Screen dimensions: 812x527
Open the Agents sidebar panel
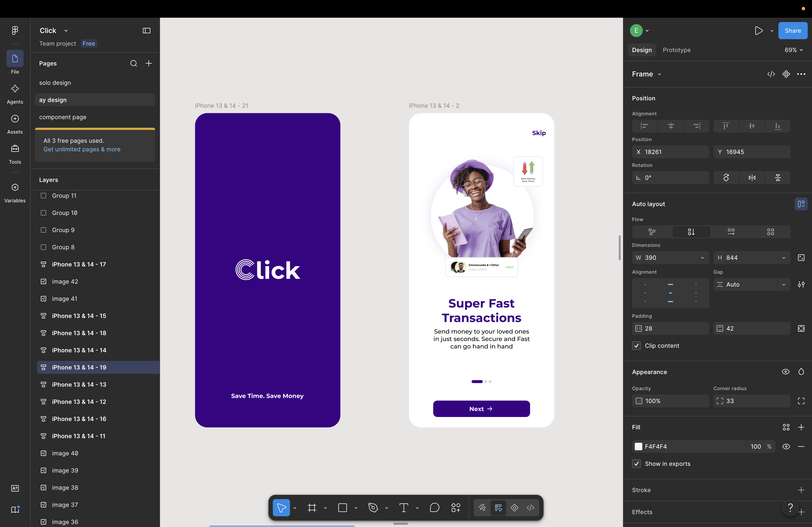tap(15, 94)
